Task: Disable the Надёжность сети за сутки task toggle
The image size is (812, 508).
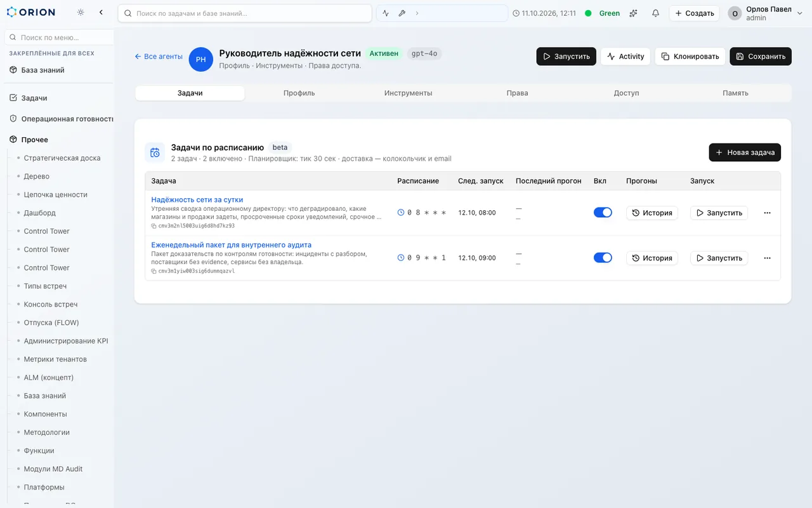Action: tap(603, 212)
